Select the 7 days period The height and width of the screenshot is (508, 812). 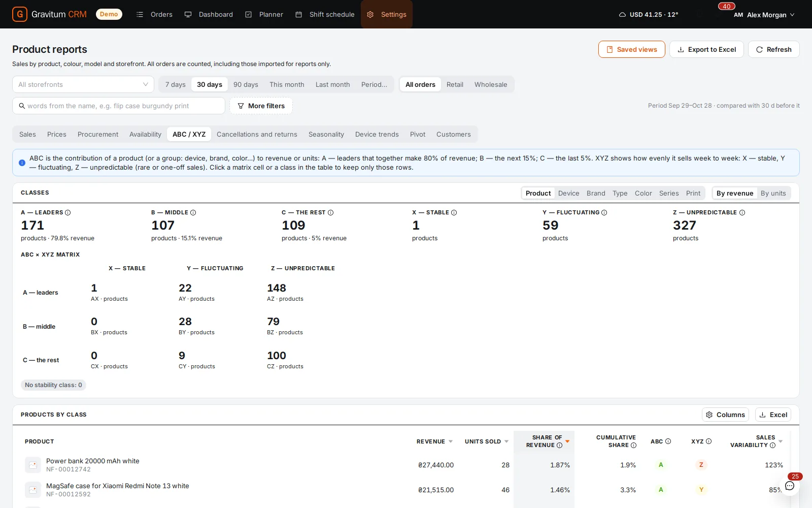click(175, 84)
